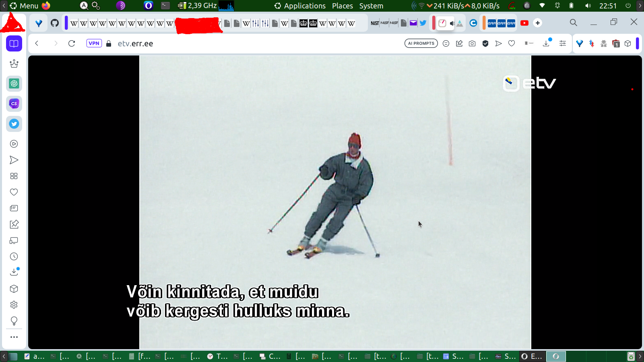Click the 22:51 clock in the panel
The width and height of the screenshot is (644, 362).
[608, 6]
